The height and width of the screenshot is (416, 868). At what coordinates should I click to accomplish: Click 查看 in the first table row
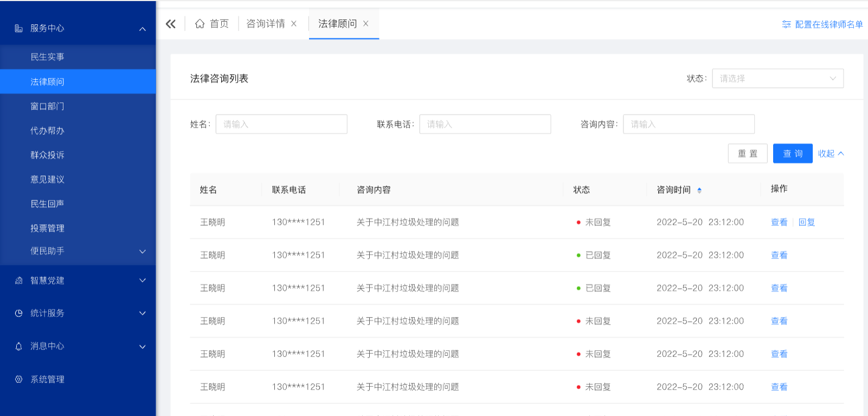point(779,222)
